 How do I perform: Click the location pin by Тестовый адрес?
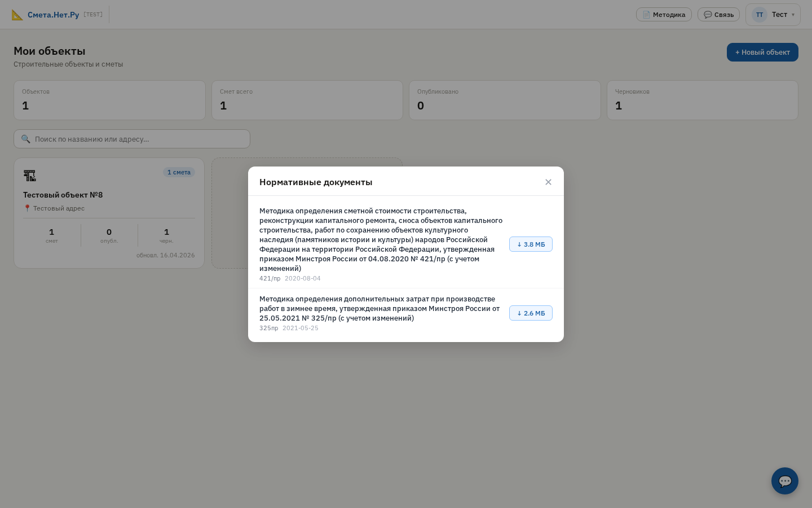pyautogui.click(x=27, y=208)
